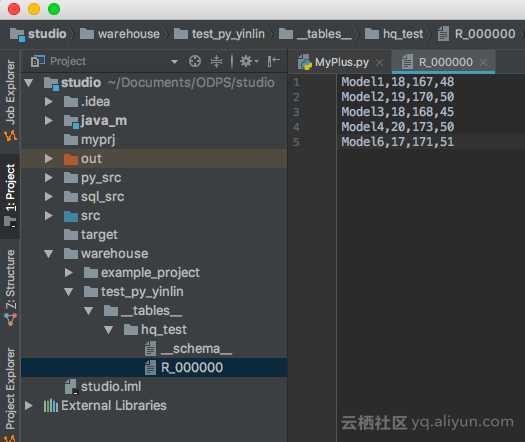
Task: Collapse the hq_test folder arrow
Action: pos(109,330)
